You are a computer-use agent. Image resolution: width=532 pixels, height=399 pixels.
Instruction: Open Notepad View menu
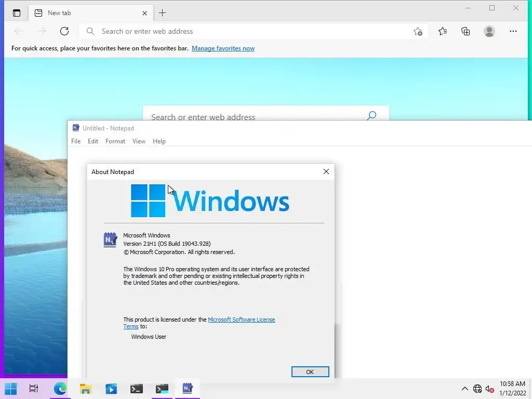[139, 141]
